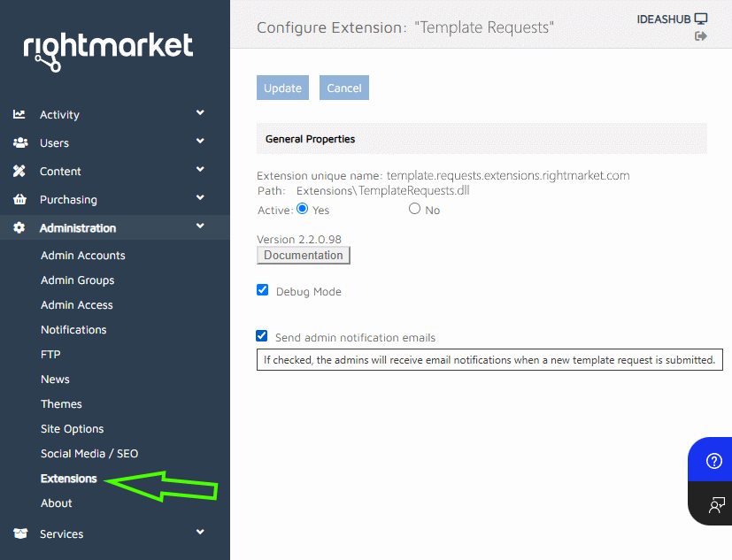732x560 pixels.
Task: Click the extension unique name value
Action: tap(508, 175)
